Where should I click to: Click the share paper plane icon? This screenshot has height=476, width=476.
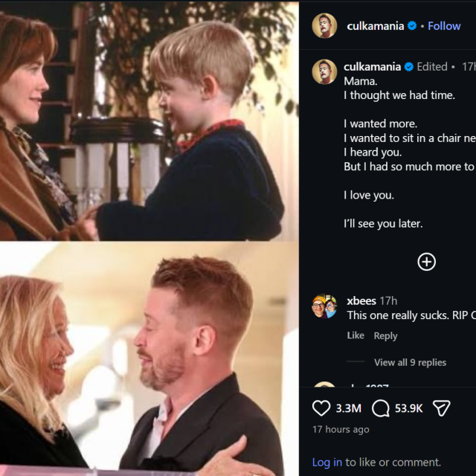pos(442,408)
